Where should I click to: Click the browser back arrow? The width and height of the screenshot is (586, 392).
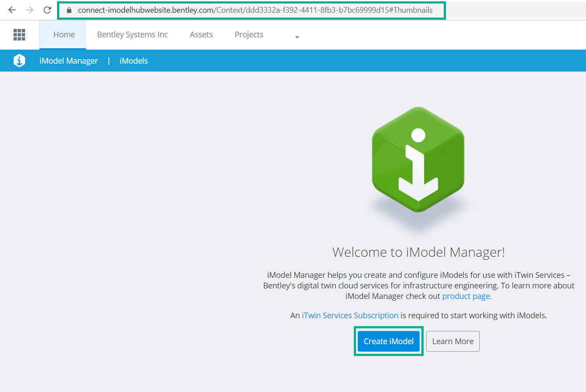[x=12, y=10]
